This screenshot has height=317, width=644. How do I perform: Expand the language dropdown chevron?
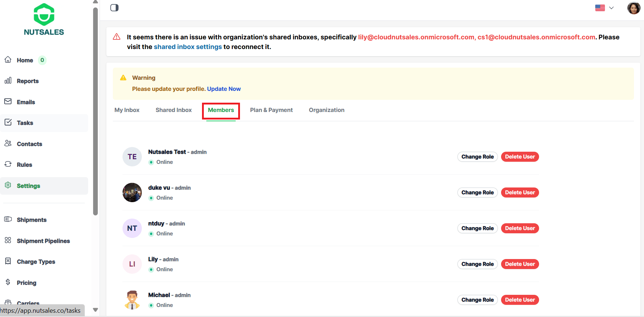click(611, 8)
